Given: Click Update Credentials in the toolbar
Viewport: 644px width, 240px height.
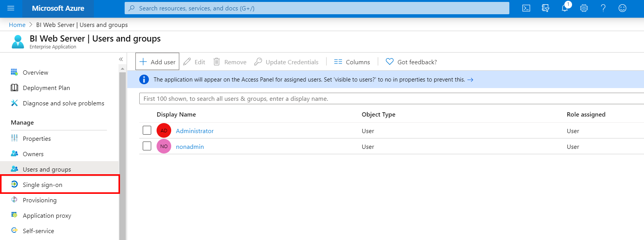Looking at the screenshot, I should (x=287, y=62).
